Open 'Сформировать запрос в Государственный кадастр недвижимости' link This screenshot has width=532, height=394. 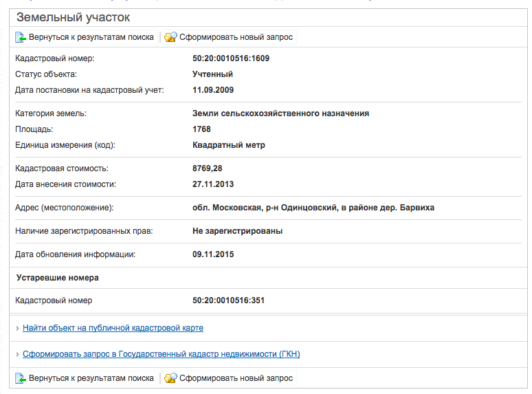click(161, 354)
